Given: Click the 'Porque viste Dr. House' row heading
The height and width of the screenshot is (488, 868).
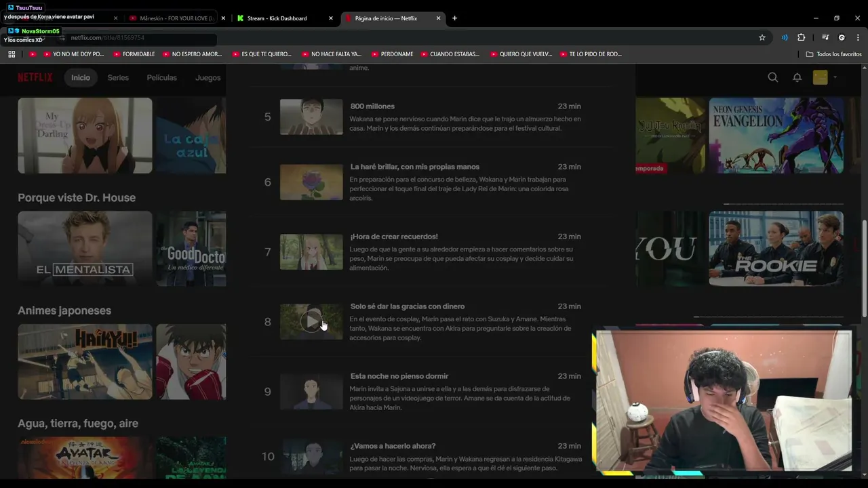Looking at the screenshot, I should coord(77,198).
